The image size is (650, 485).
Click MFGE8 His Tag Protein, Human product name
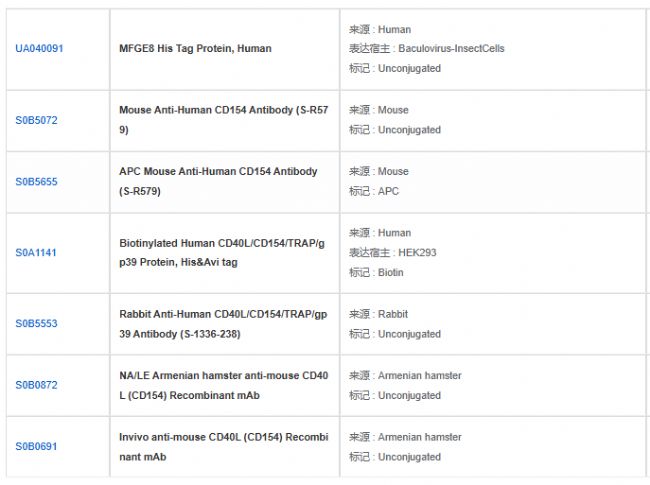(195, 48)
